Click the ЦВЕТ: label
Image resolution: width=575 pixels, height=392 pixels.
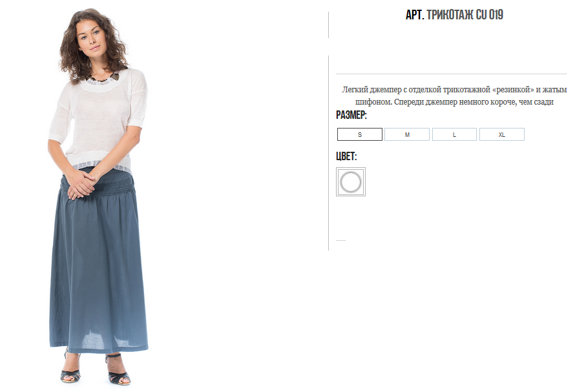(x=346, y=156)
